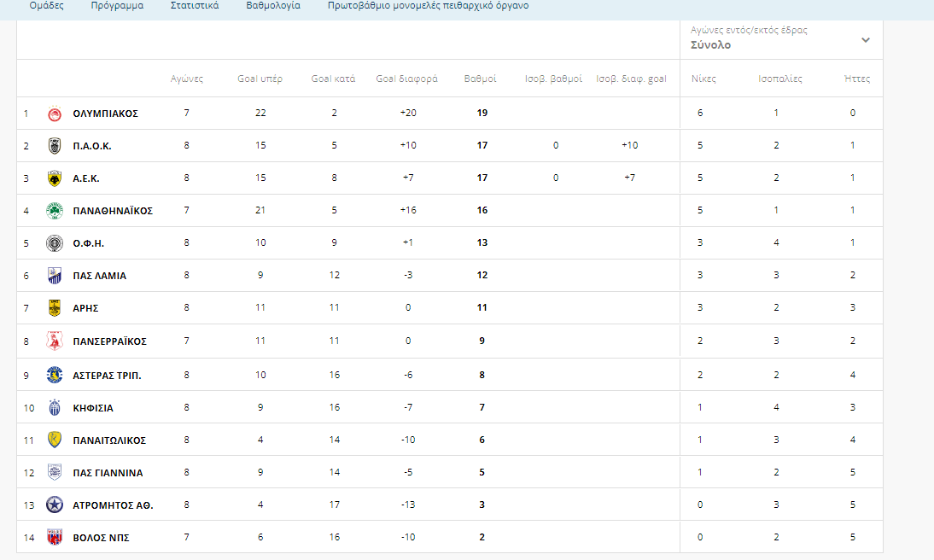Image resolution: width=934 pixels, height=560 pixels.
Task: Click ΠΑΣ Γιάννινα goal difference -5
Action: 408,472
